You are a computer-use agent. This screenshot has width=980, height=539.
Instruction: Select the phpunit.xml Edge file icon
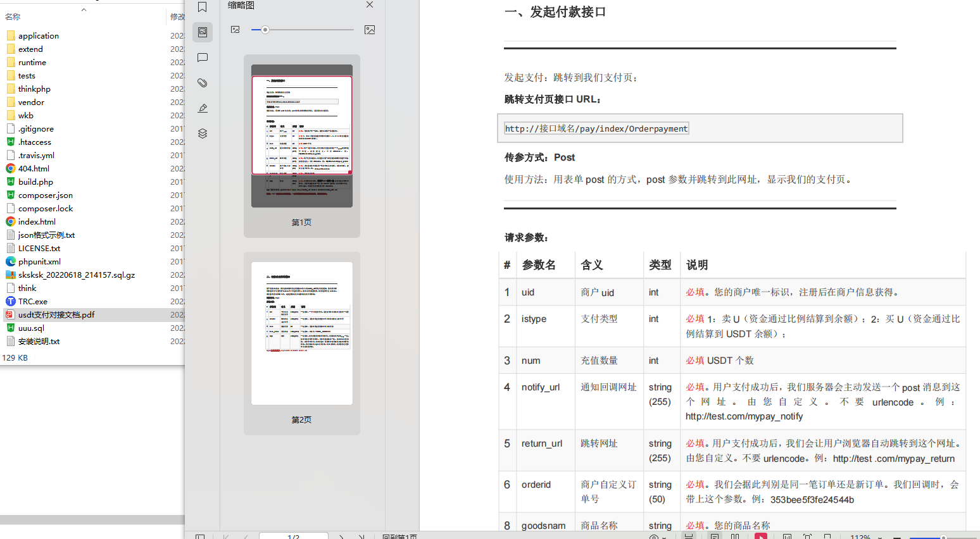(x=11, y=262)
